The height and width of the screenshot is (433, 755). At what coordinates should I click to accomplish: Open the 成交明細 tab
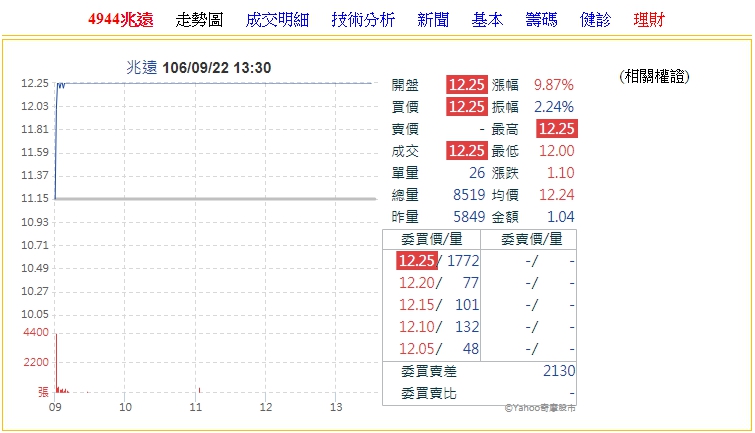pyautogui.click(x=277, y=20)
